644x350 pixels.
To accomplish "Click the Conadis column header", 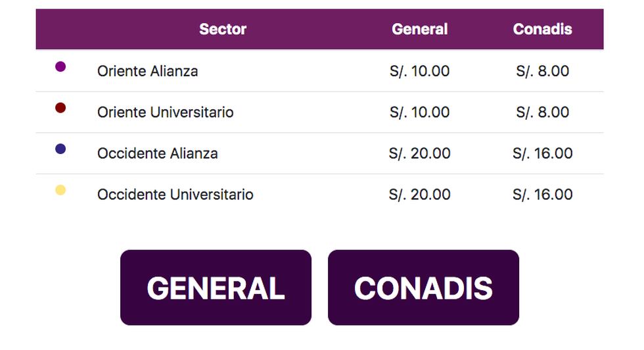I will (542, 29).
